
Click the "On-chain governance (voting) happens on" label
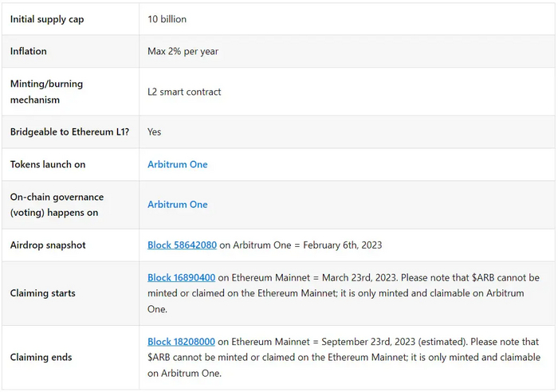coord(57,205)
